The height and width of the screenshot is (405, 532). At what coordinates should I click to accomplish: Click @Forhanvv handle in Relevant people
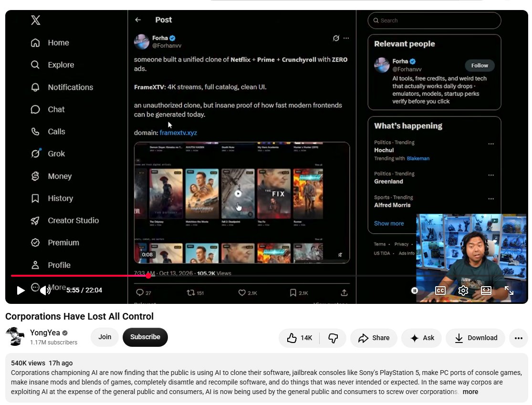pos(407,69)
